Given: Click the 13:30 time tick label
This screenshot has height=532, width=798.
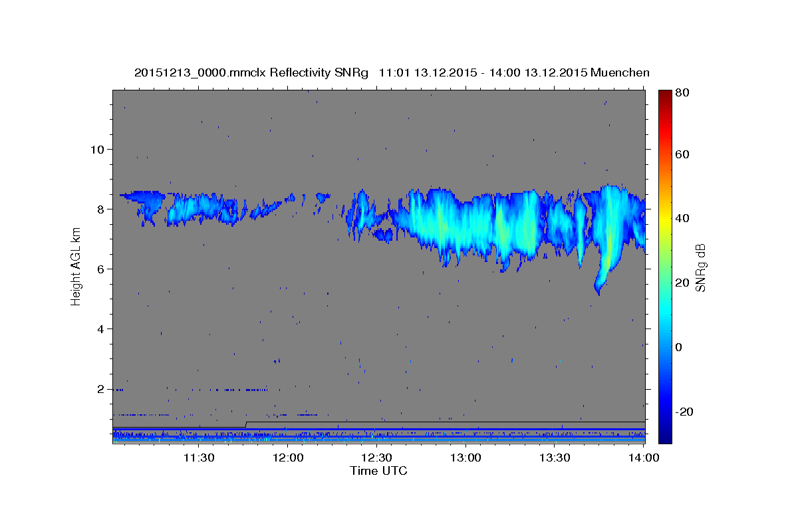Looking at the screenshot, I should 554,458.
